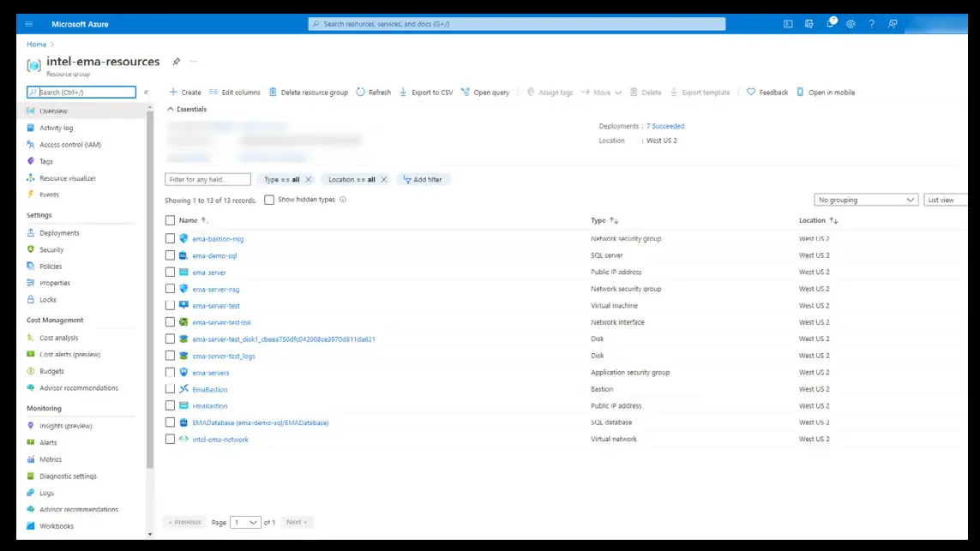980x551 pixels.
Task: Open the more options ellipsis beside the title
Action: [x=193, y=61]
